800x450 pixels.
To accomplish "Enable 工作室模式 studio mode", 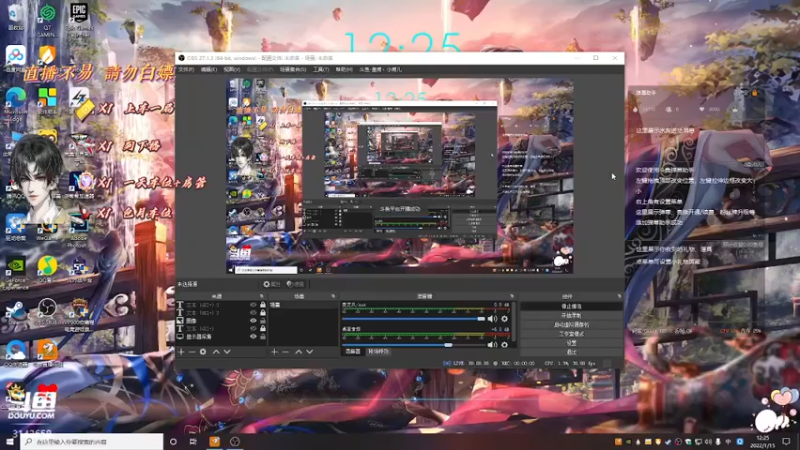I will [x=571, y=334].
